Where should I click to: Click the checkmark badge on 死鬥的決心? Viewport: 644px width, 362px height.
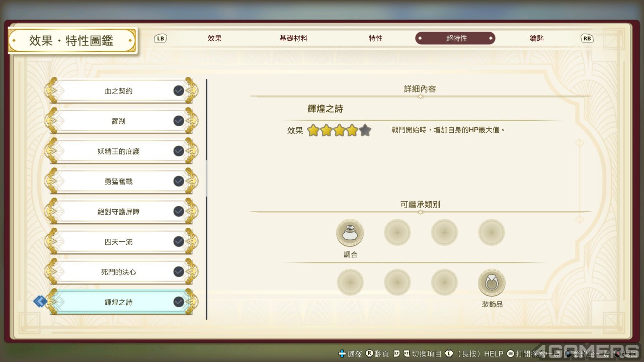(x=179, y=271)
